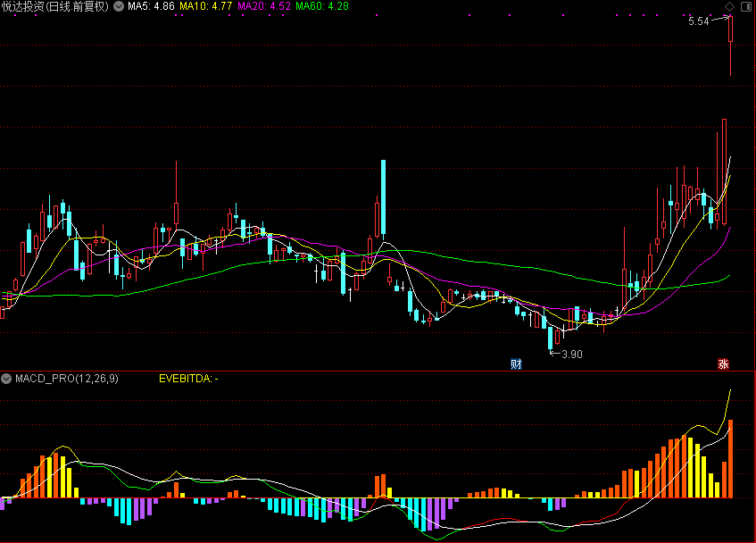Image resolution: width=756 pixels, height=543 pixels.
Task: Open the dropdown beside 悦达投资 chart title
Action: [x=119, y=6]
